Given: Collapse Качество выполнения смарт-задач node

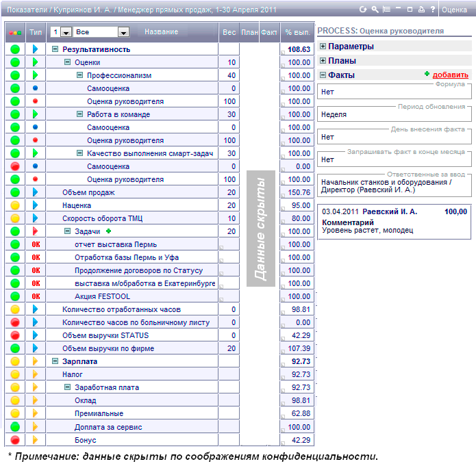Looking at the screenshot, I should point(79,153).
